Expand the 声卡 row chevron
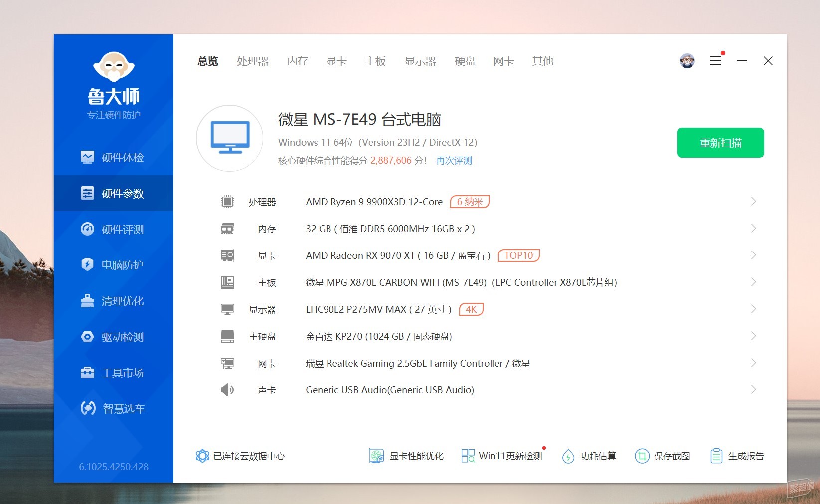Image resolution: width=820 pixels, height=504 pixels. click(x=753, y=389)
